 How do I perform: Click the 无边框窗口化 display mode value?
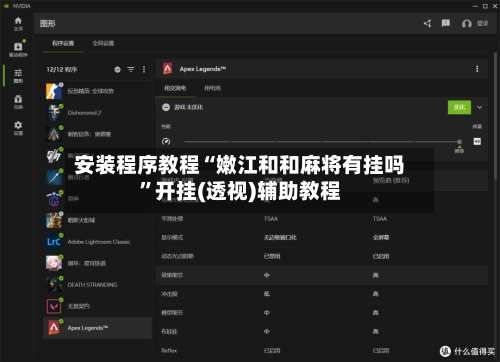(x=280, y=238)
